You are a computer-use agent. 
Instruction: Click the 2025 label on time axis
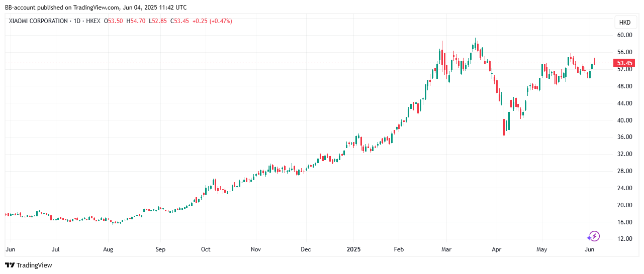click(353, 249)
